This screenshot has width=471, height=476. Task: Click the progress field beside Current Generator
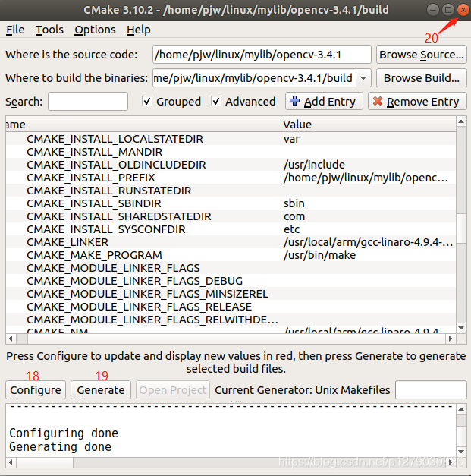click(x=431, y=390)
